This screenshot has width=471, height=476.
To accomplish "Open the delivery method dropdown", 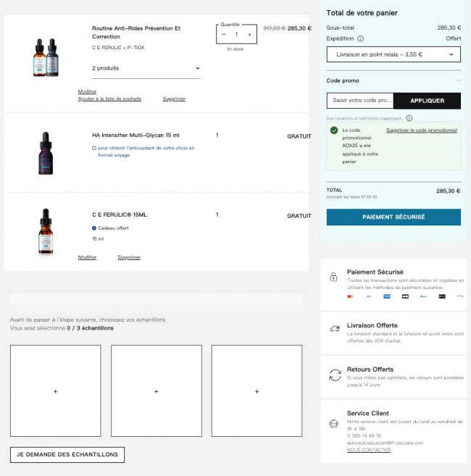I will [393, 54].
